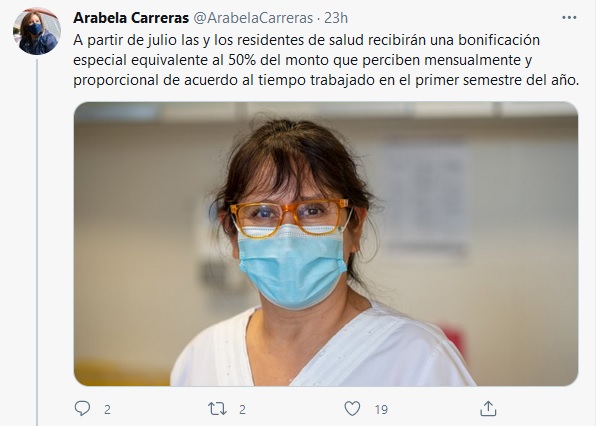Click the Arabela Carreras display name
This screenshot has height=426, width=596.
pos(131,18)
